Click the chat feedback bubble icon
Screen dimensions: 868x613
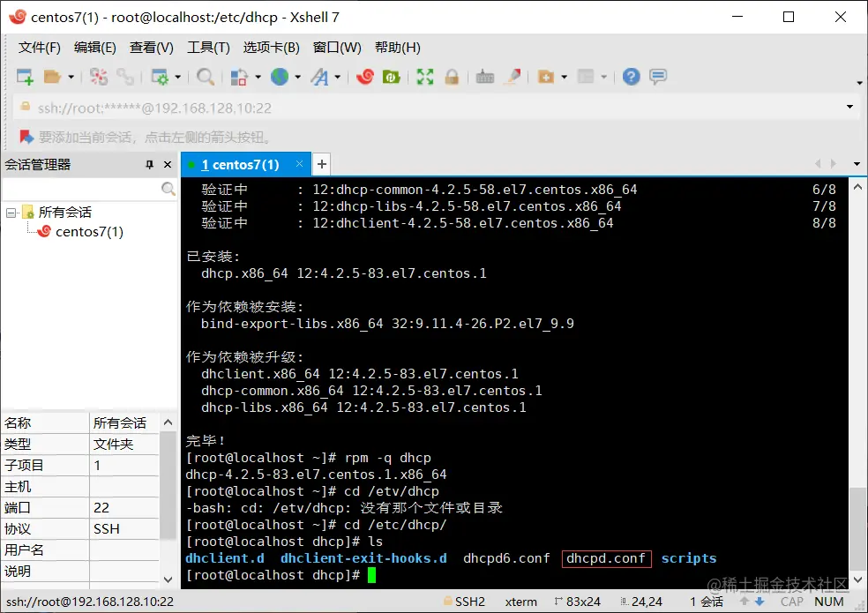[658, 77]
